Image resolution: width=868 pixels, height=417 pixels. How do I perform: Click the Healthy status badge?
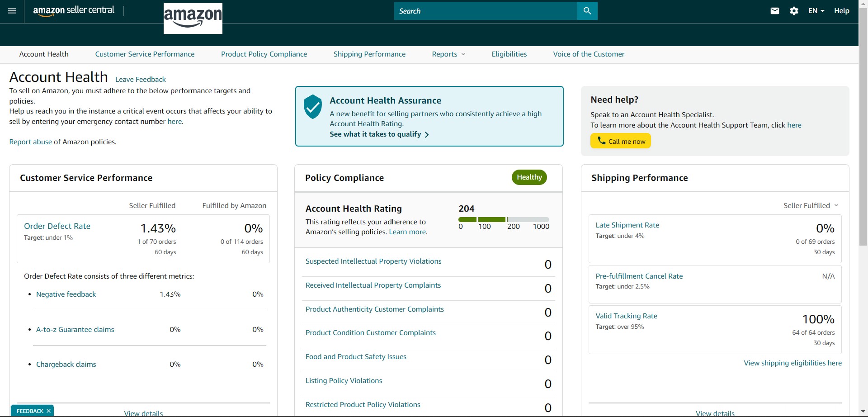click(529, 177)
